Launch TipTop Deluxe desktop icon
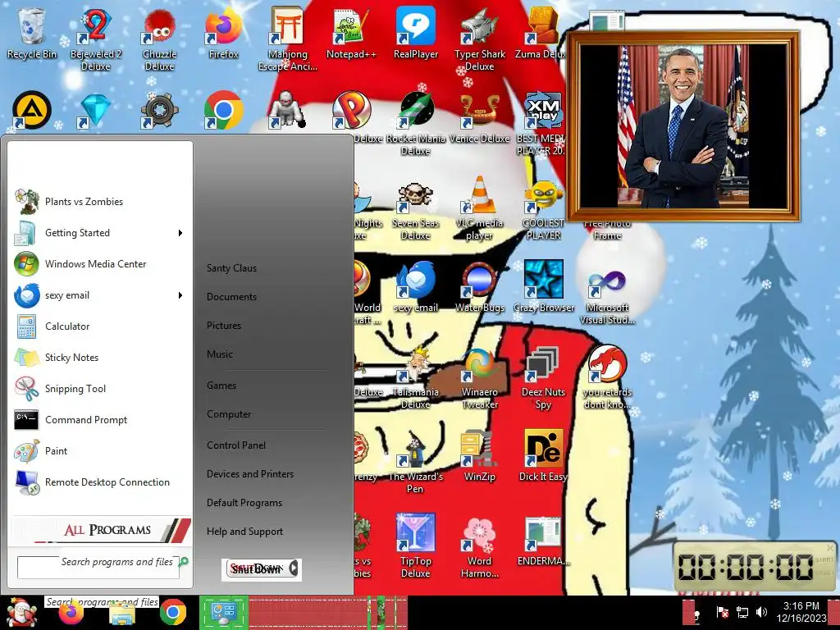This screenshot has height=630, width=840. pyautogui.click(x=416, y=546)
